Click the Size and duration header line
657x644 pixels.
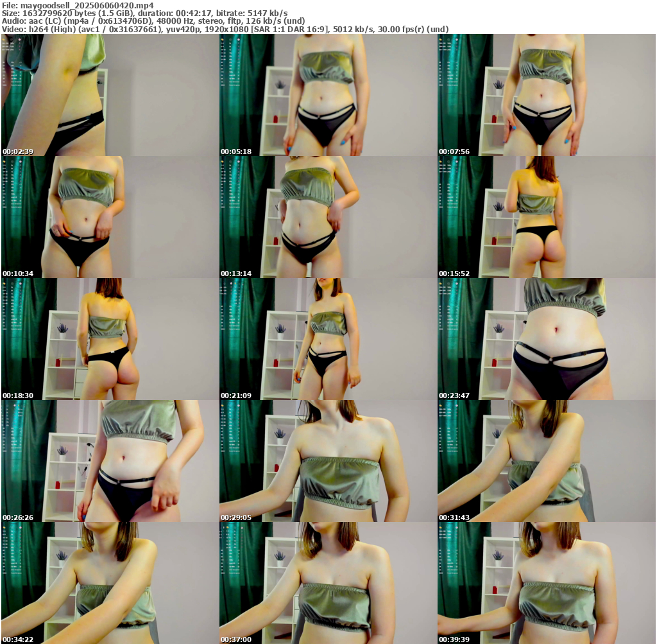tap(144, 13)
